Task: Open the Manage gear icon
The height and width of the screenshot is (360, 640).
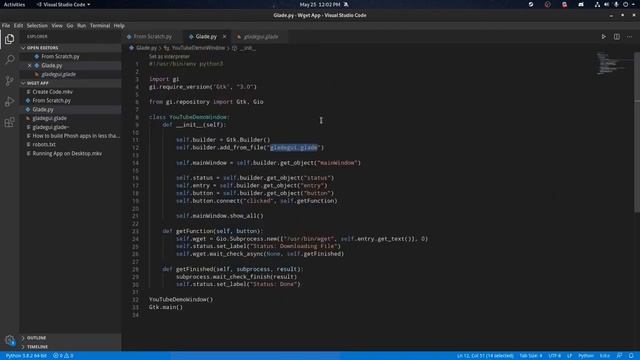Action: (9, 340)
